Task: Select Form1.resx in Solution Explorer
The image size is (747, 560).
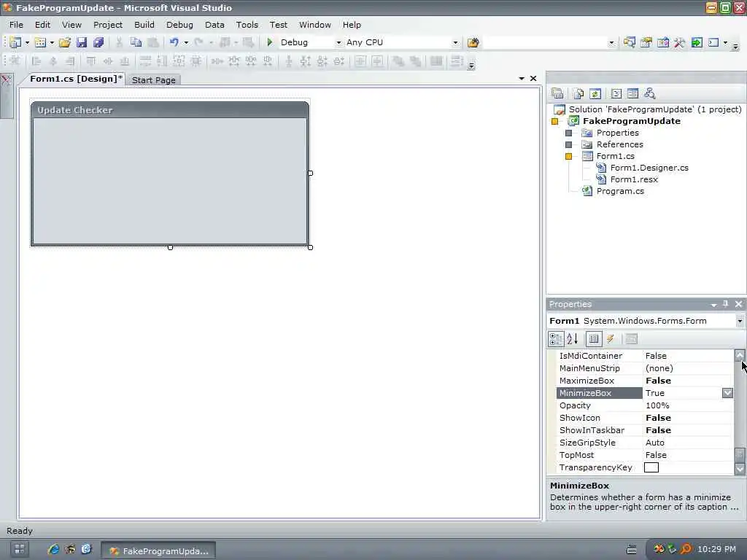Action: (x=634, y=179)
